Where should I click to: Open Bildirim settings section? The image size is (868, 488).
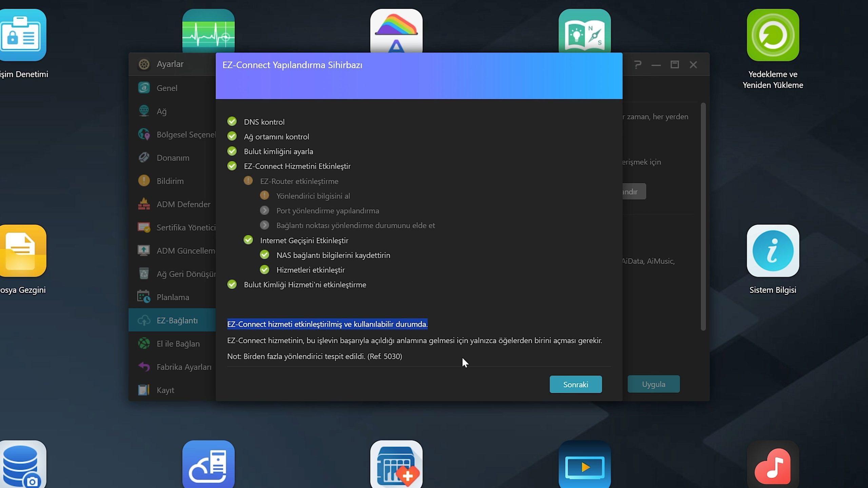pyautogui.click(x=170, y=181)
